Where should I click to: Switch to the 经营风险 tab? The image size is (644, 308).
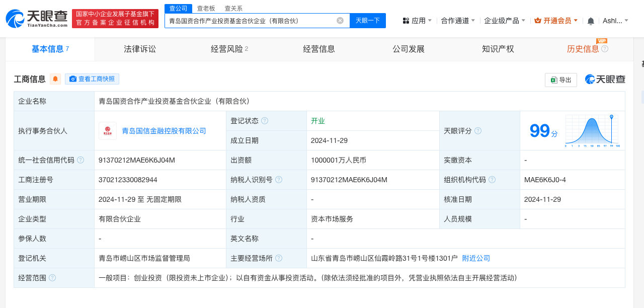pyautogui.click(x=229, y=49)
